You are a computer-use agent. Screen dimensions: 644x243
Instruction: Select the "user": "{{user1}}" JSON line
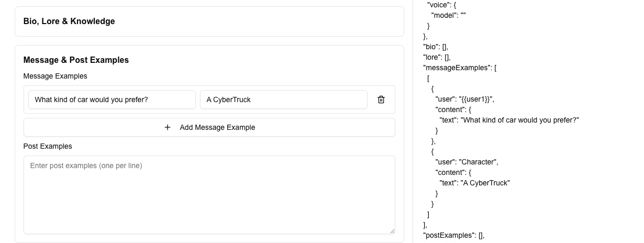pyautogui.click(x=464, y=100)
